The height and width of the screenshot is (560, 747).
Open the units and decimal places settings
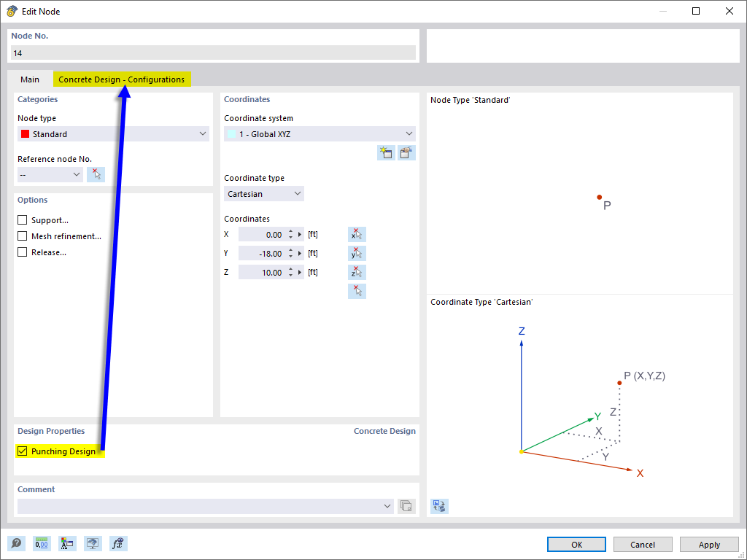tap(42, 543)
